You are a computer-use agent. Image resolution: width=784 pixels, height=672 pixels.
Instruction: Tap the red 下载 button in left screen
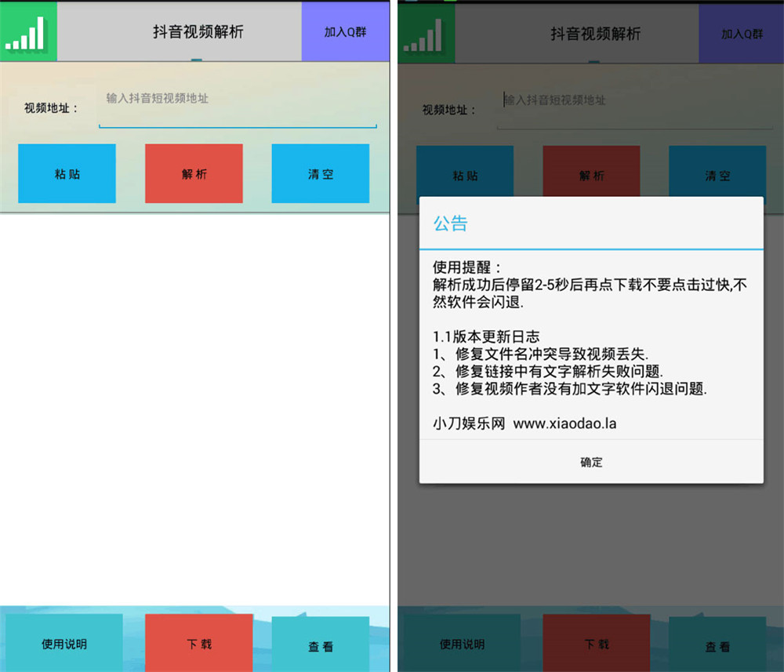coord(199,643)
